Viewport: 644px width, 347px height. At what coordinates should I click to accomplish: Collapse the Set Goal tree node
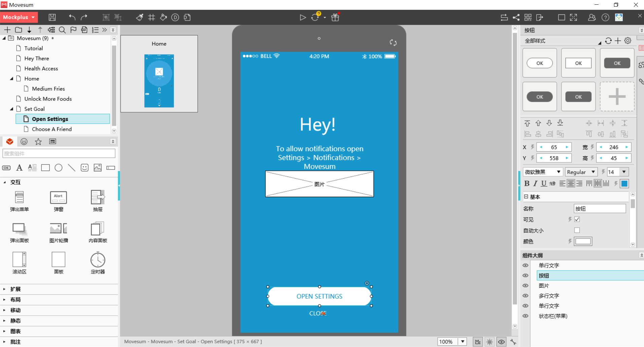(11, 109)
